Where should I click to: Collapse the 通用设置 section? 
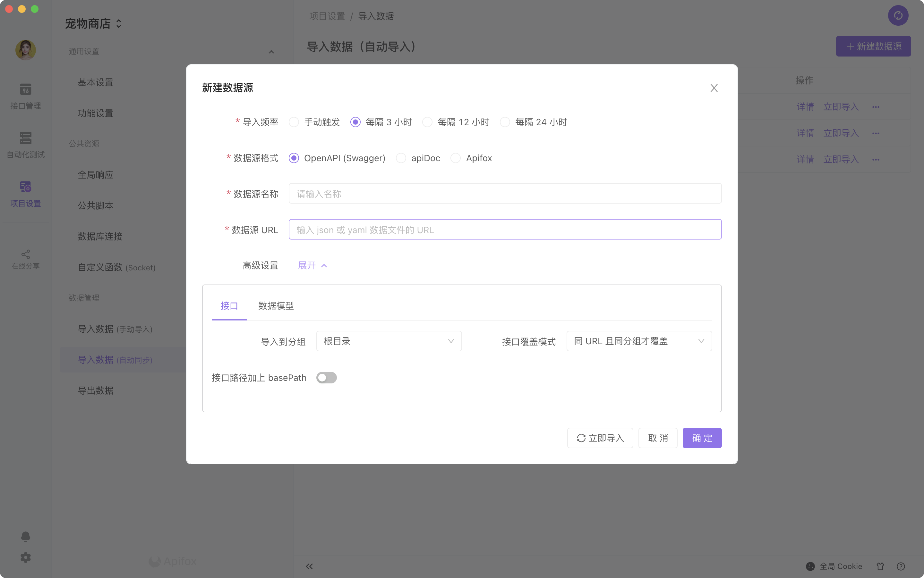coord(271,52)
